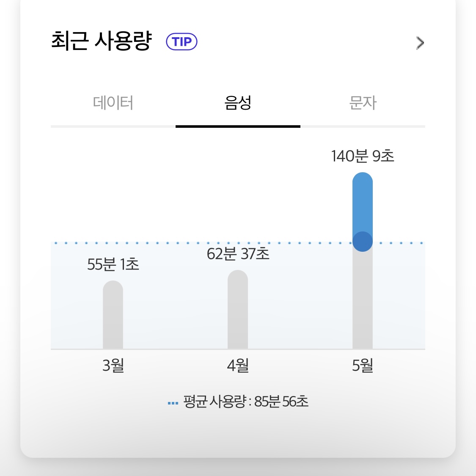Select the 5월 month label
This screenshot has width=476, height=476.
(363, 365)
